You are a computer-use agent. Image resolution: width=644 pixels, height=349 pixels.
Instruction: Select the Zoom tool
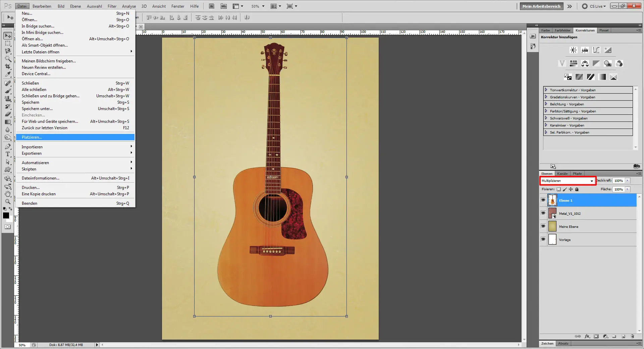[x=8, y=202]
